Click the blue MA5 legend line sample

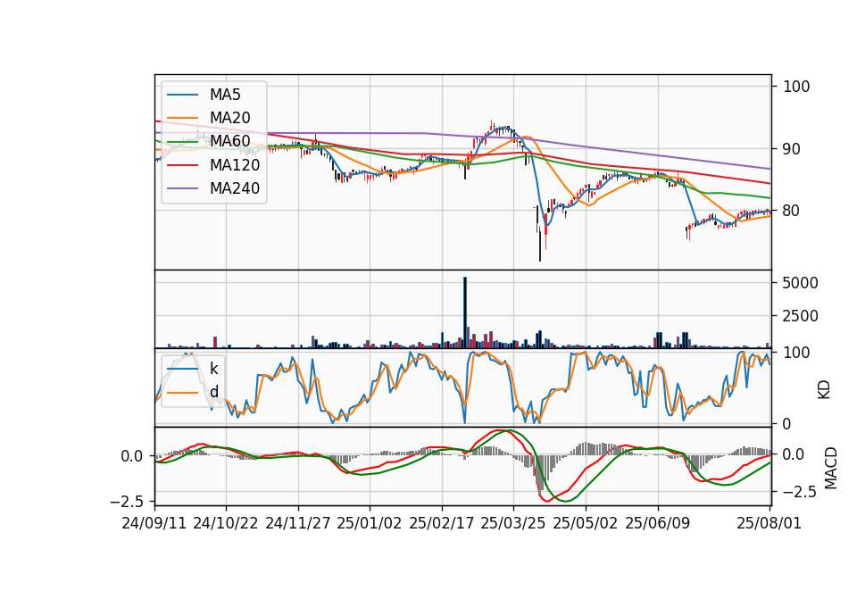point(182,95)
